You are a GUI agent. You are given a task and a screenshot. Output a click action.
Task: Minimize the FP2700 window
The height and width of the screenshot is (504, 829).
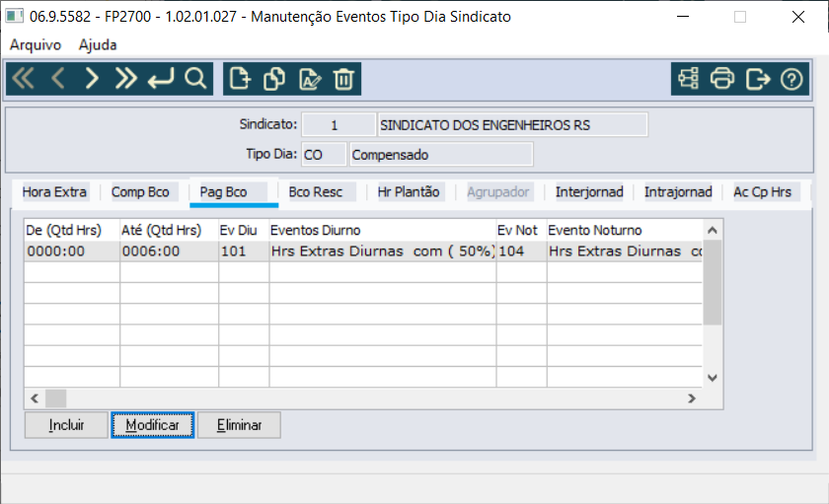coord(683,17)
